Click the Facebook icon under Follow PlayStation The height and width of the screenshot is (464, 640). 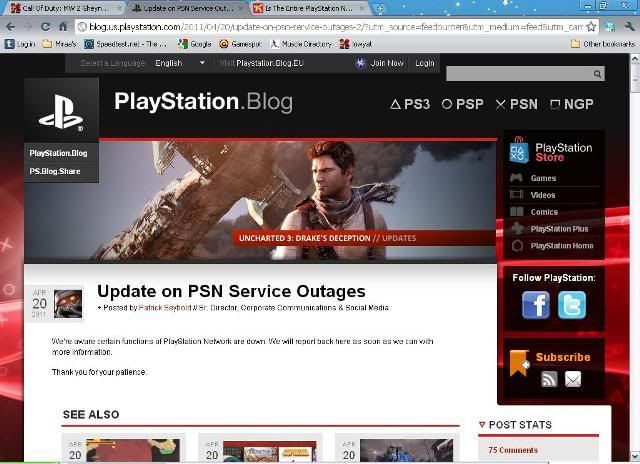pos(536,305)
